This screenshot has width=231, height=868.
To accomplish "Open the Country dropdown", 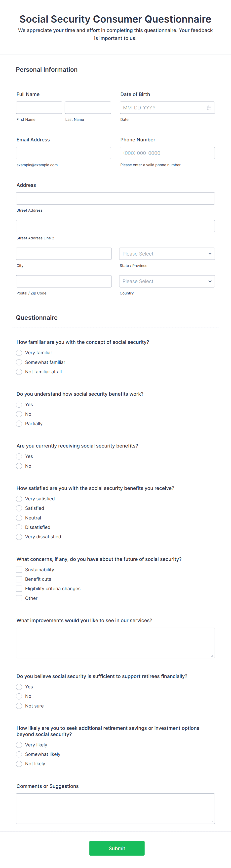I will tap(167, 281).
